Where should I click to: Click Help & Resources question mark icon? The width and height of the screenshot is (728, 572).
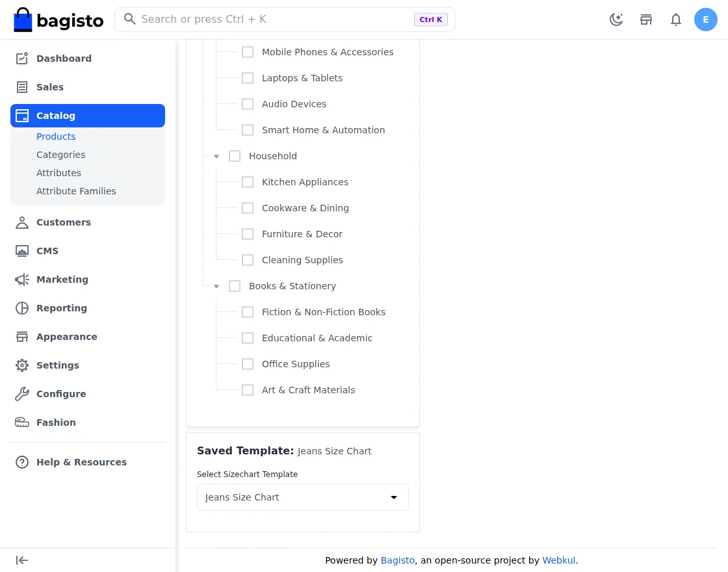pyautogui.click(x=22, y=462)
